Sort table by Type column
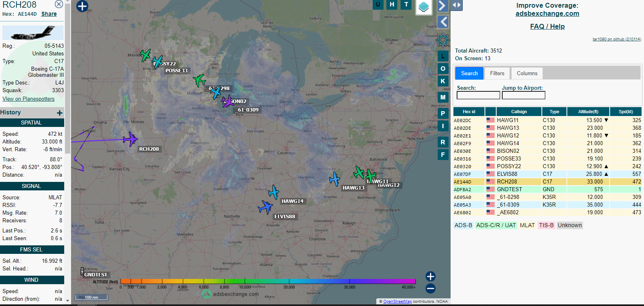 point(554,112)
